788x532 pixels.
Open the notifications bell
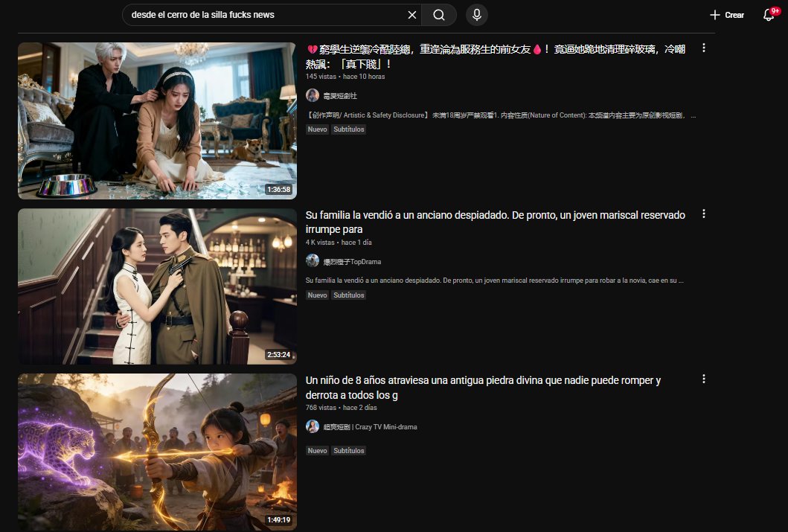tap(769, 15)
